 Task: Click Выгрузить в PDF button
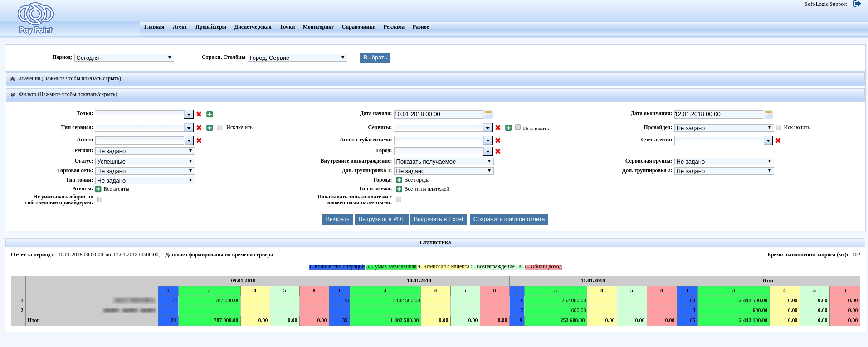pos(381,219)
